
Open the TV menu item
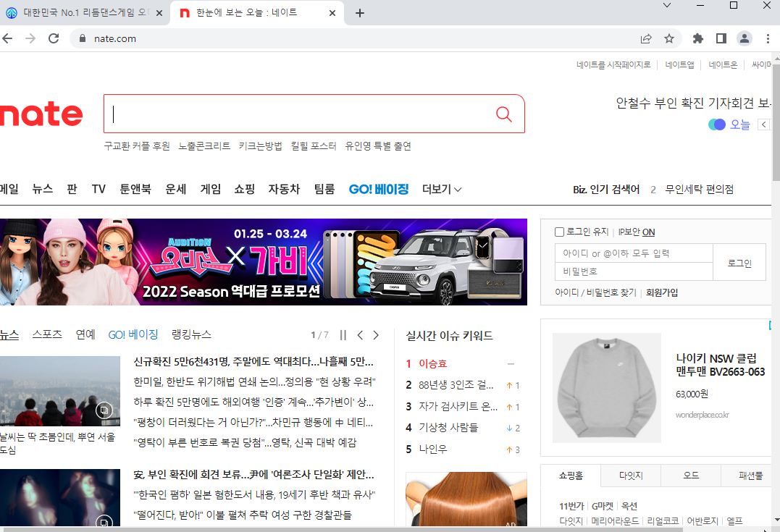click(x=98, y=189)
